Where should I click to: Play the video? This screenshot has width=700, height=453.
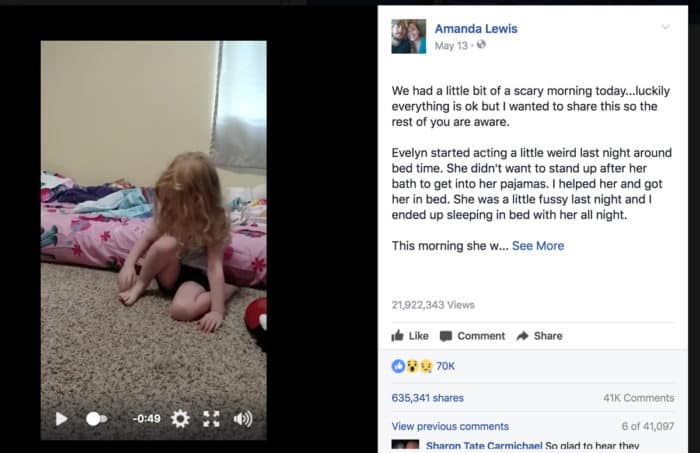61,419
